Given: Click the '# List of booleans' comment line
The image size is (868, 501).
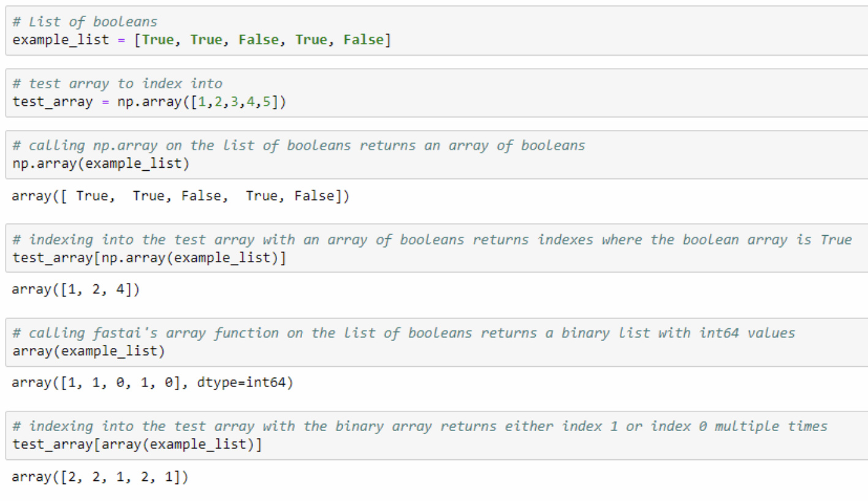Looking at the screenshot, I should click(85, 22).
